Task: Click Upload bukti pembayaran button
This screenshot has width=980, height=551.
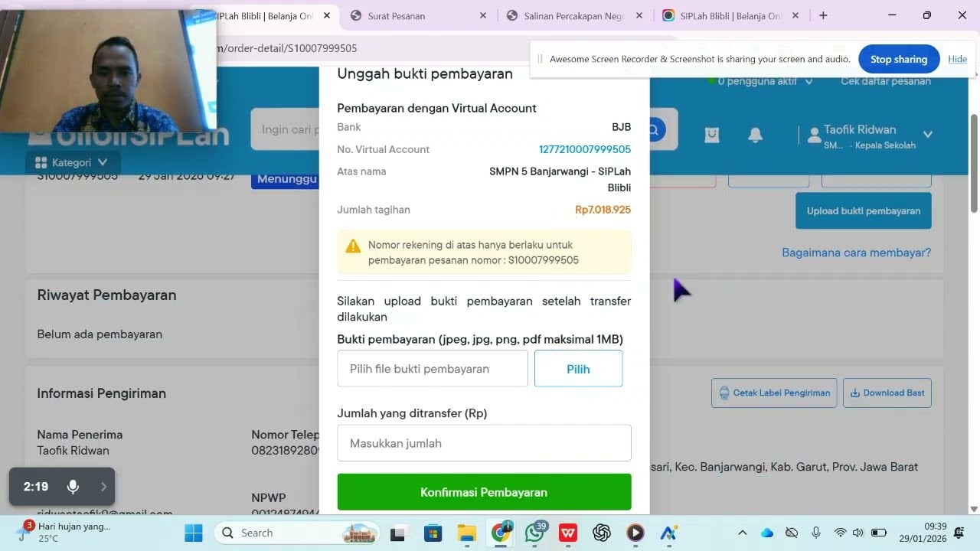Action: 864,210
